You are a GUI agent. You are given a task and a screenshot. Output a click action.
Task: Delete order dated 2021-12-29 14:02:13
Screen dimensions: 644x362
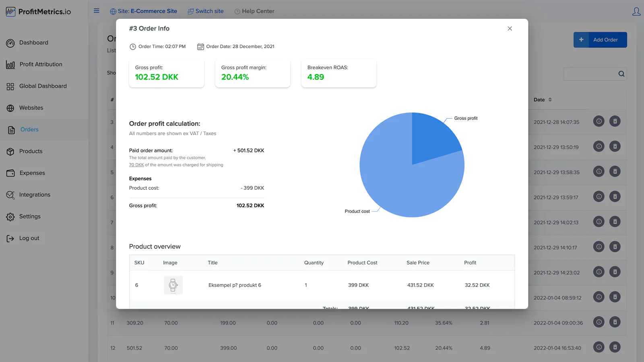[x=615, y=222]
